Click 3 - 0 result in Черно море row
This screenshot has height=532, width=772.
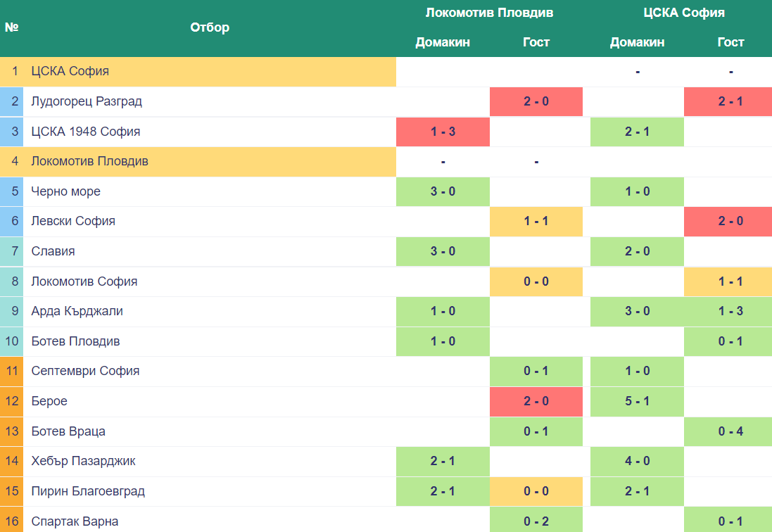(443, 192)
